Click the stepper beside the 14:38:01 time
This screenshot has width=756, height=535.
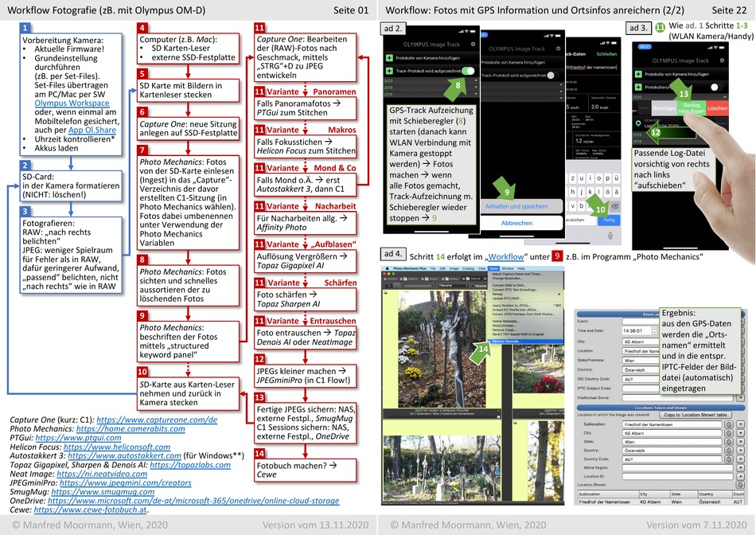(x=655, y=330)
